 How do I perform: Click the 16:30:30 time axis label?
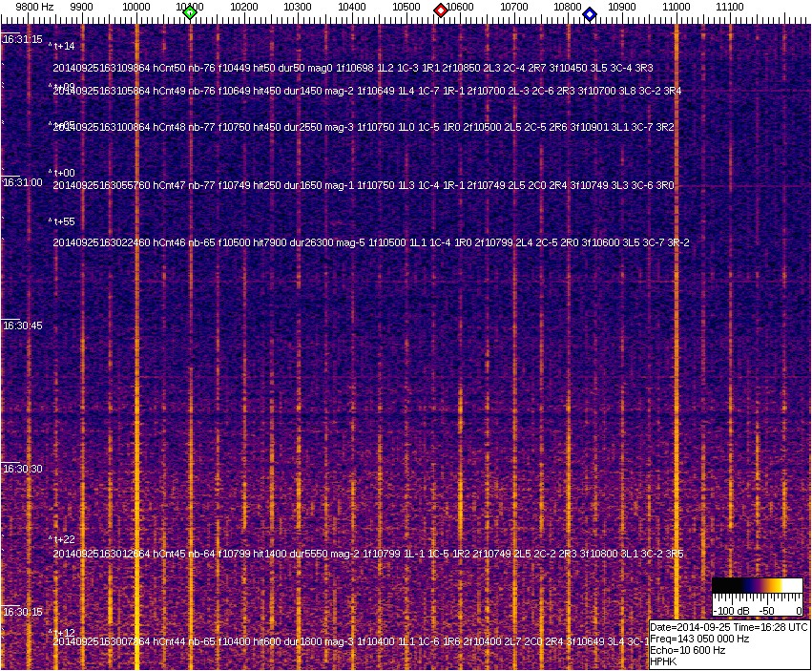tap(22, 469)
